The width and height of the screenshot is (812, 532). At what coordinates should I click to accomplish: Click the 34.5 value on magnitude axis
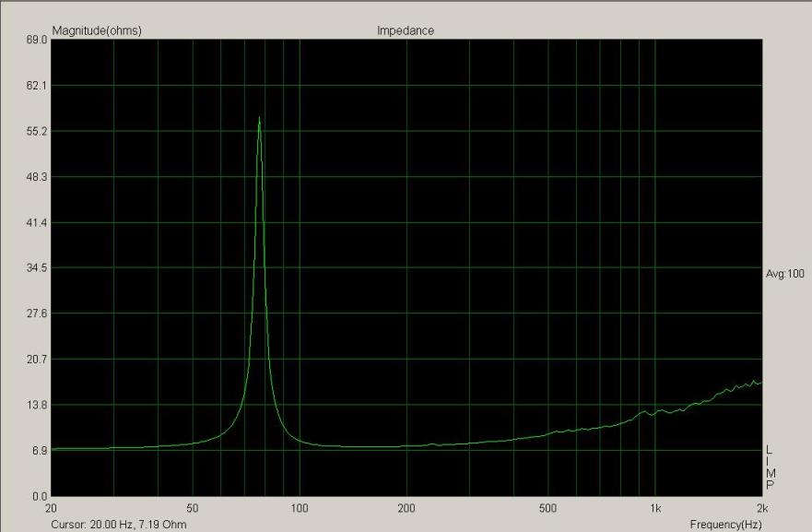coord(36,267)
